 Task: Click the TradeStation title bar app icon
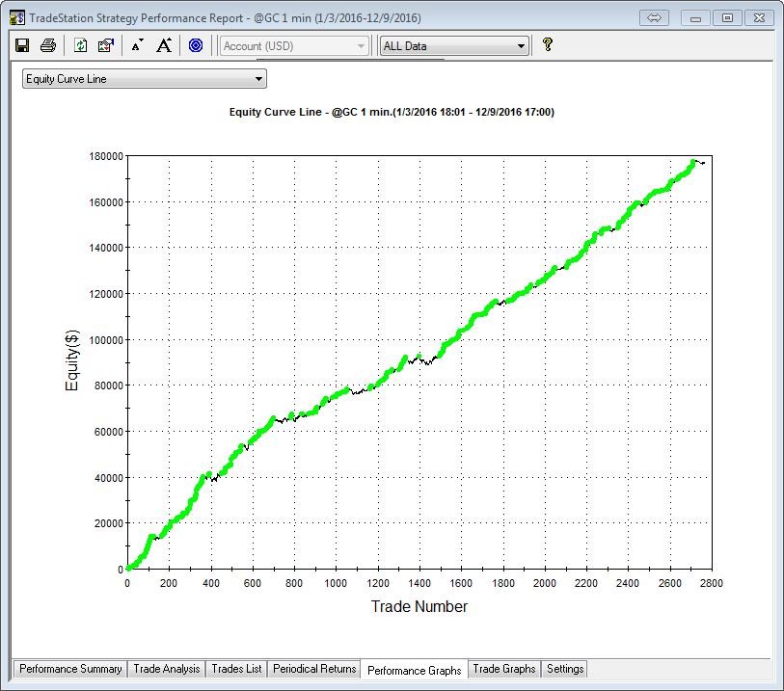16,17
